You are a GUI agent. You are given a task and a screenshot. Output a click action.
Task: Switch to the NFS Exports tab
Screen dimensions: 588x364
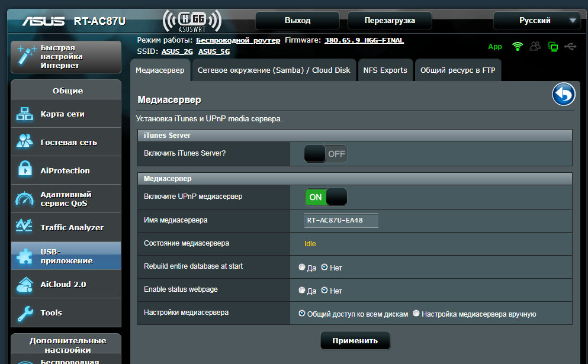tap(385, 70)
